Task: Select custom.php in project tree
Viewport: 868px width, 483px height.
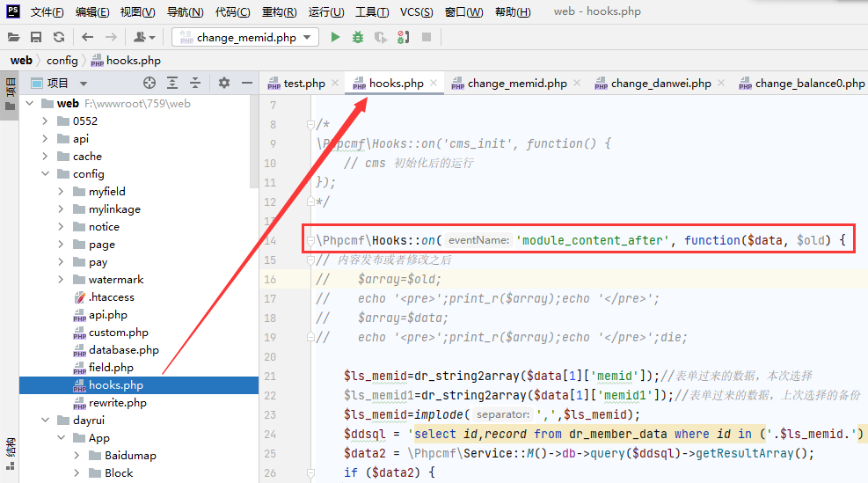Action: pyautogui.click(x=119, y=333)
